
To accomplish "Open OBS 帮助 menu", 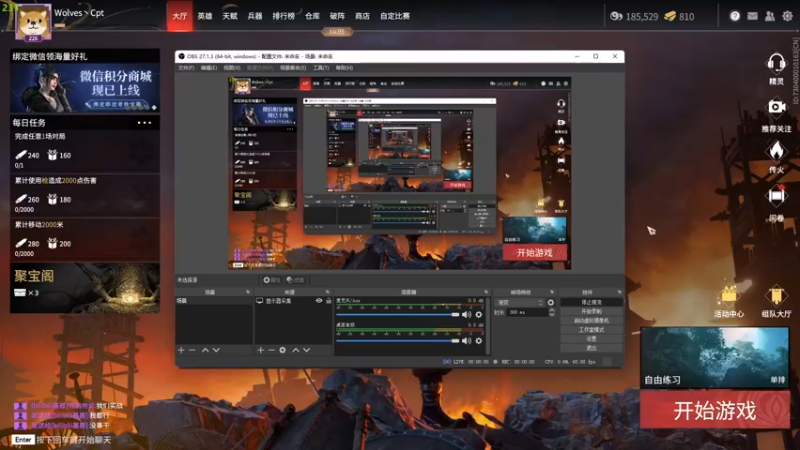I will [344, 68].
